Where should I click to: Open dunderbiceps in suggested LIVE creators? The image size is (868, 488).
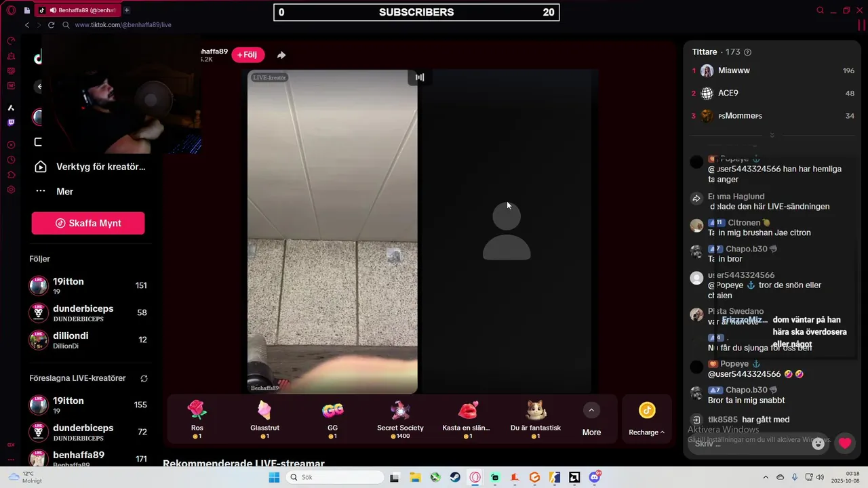[88, 432]
